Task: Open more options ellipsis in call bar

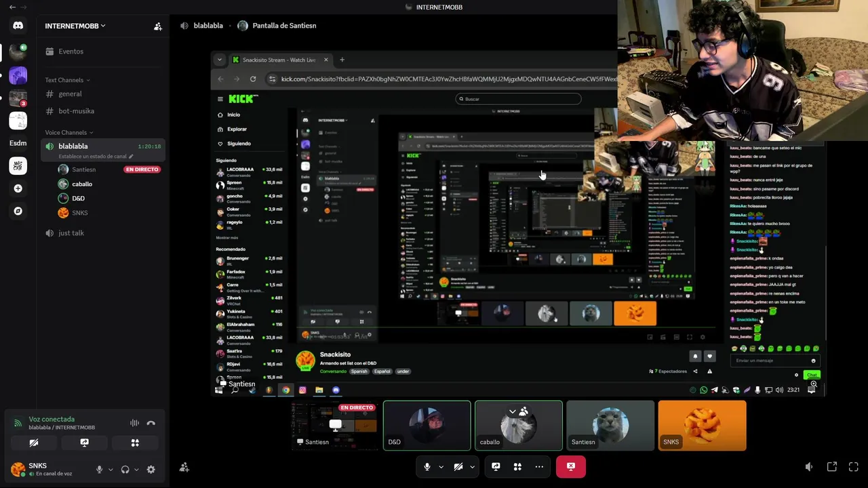Action: pyautogui.click(x=539, y=466)
